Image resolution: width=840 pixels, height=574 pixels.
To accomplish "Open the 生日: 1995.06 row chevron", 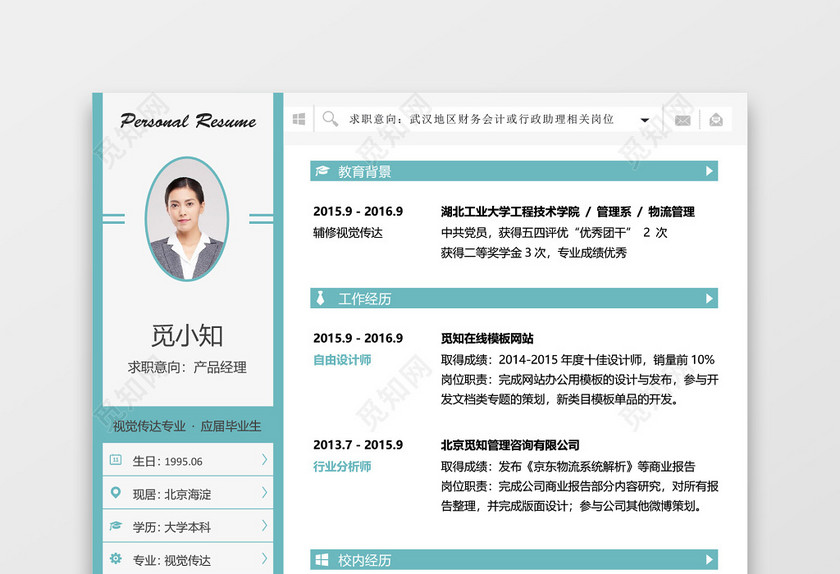I will (265, 459).
